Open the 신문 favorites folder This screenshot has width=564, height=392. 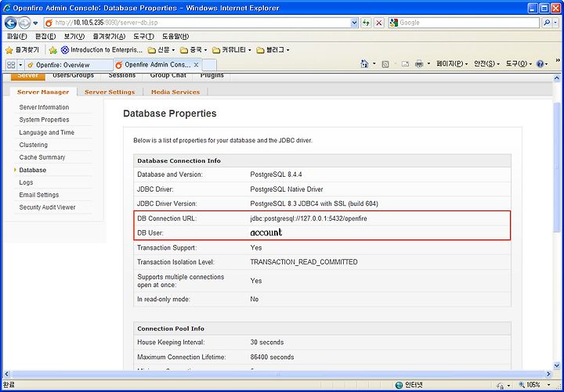(x=161, y=50)
